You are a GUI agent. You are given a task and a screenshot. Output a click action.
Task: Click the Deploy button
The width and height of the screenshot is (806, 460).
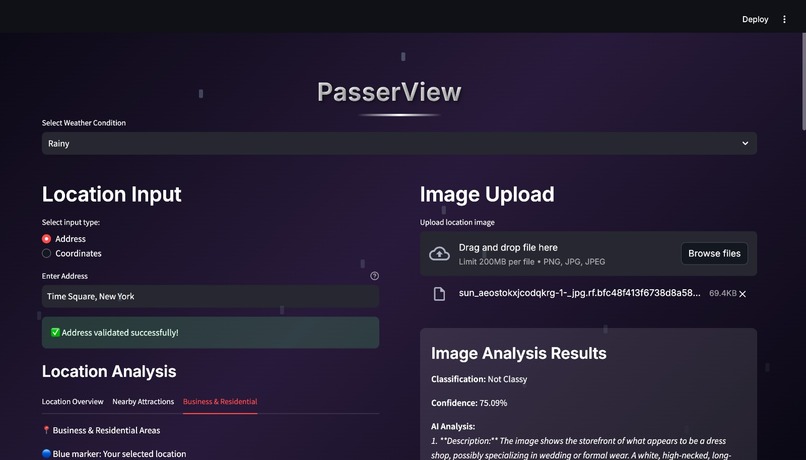755,20
